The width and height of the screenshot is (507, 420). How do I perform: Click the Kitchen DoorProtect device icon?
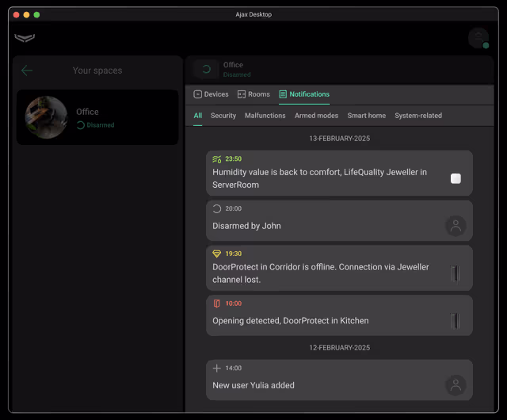pos(456,321)
